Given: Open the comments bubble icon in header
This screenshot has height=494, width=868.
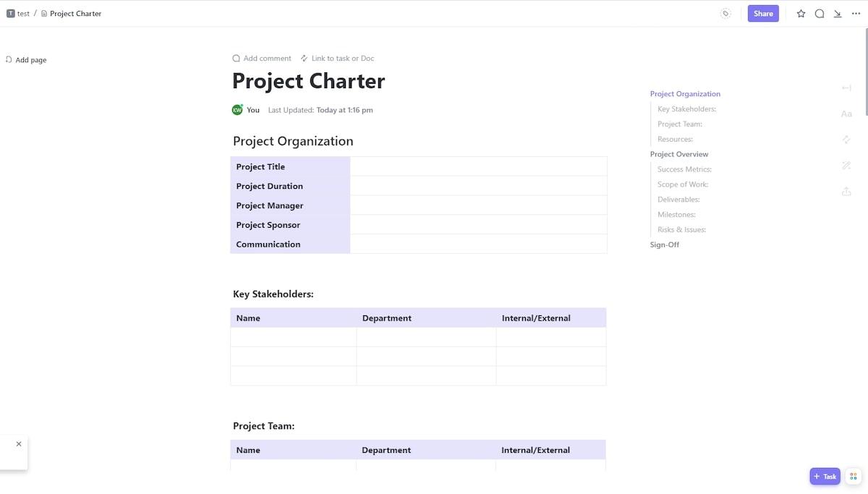Looking at the screenshot, I should [820, 14].
